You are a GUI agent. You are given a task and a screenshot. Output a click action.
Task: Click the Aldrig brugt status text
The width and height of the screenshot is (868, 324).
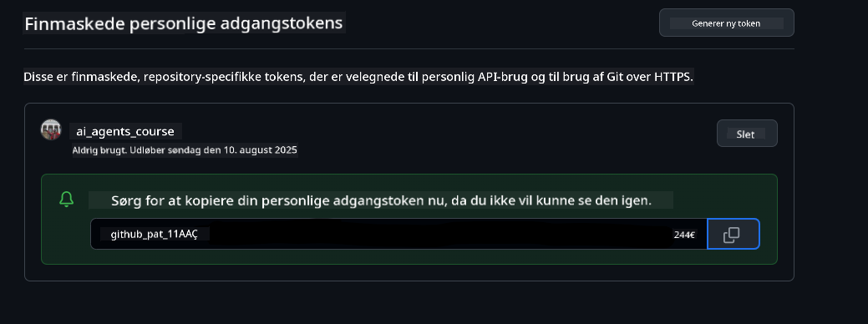96,149
